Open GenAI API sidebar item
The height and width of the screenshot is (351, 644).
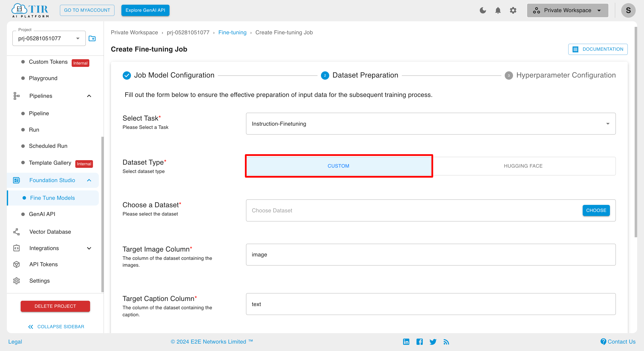click(42, 214)
